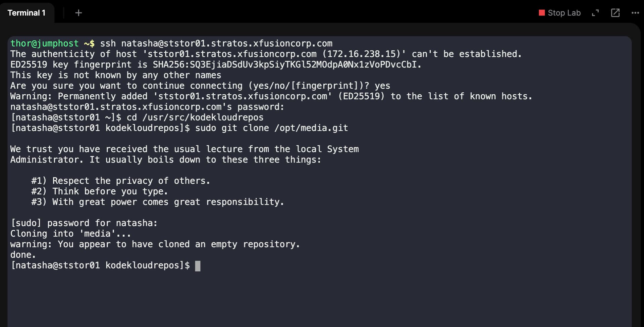
Task: Switch to the Terminal 1 tab
Action: tap(26, 13)
